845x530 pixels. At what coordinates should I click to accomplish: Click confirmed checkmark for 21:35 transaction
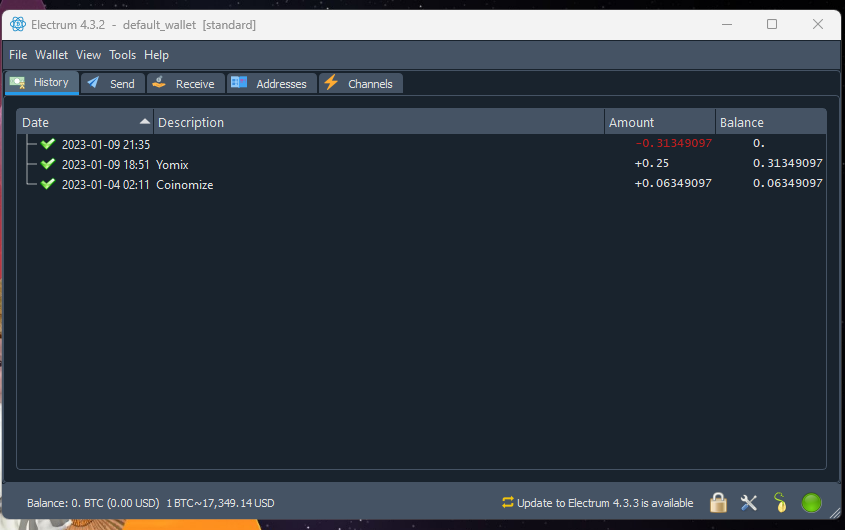48,143
